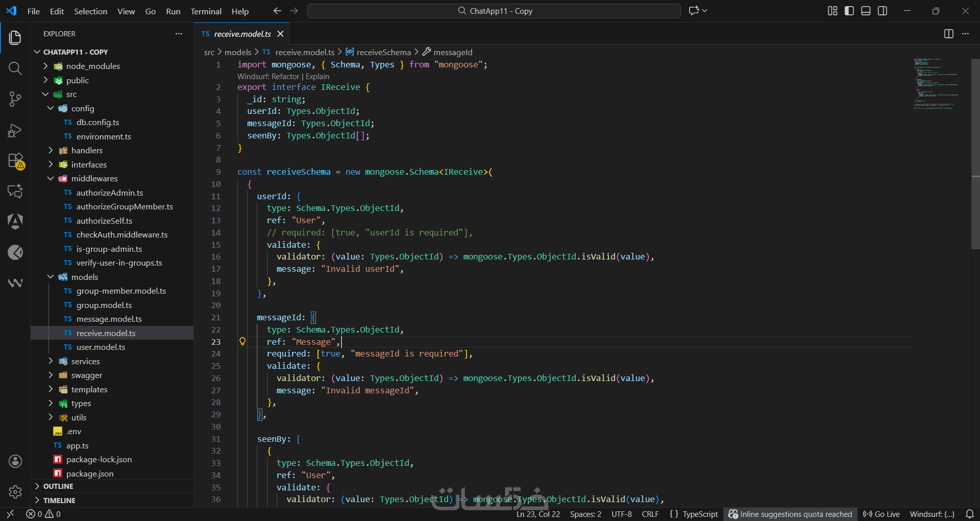Open the Extensions view
Screen dimensions: 980x521
(15, 161)
